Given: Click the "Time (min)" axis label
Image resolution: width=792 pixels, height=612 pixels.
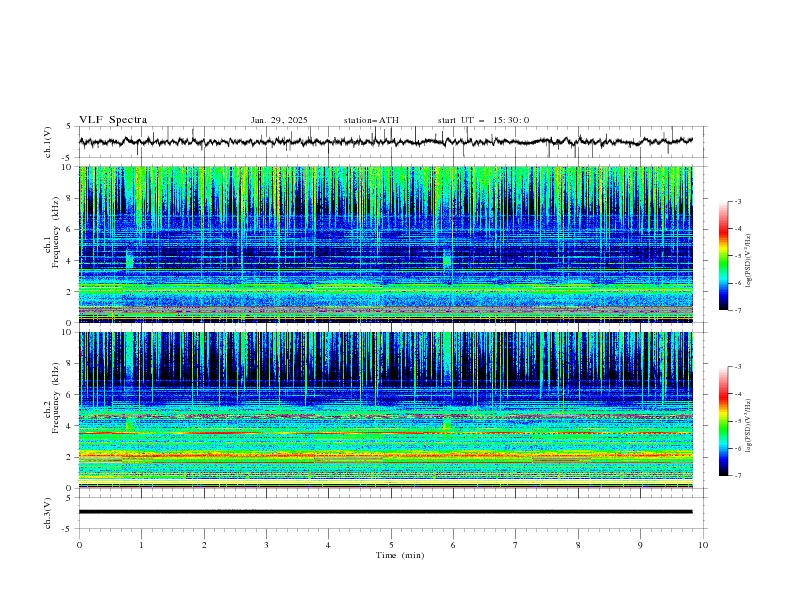Looking at the screenshot, I should [400, 555].
